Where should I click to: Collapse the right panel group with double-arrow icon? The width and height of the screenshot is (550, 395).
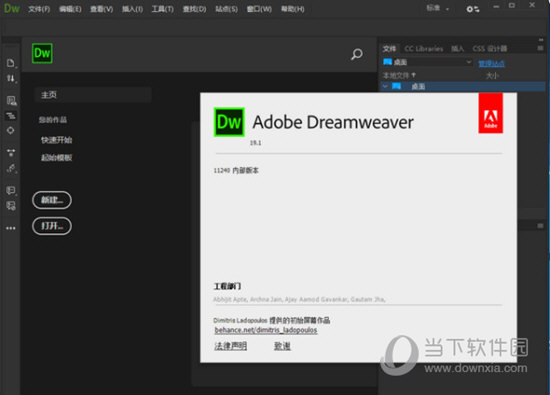click(x=541, y=40)
